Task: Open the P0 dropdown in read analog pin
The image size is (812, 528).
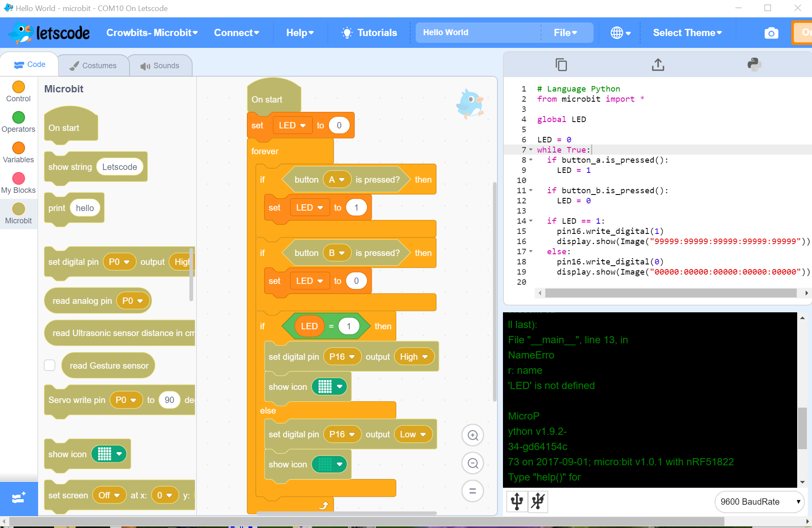Action: point(133,301)
